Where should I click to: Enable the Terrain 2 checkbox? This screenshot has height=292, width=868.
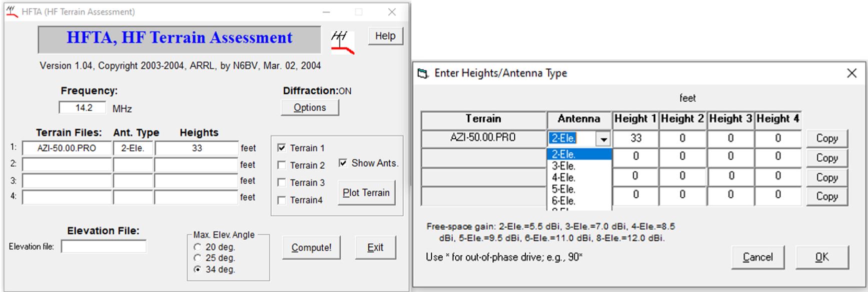click(x=282, y=165)
